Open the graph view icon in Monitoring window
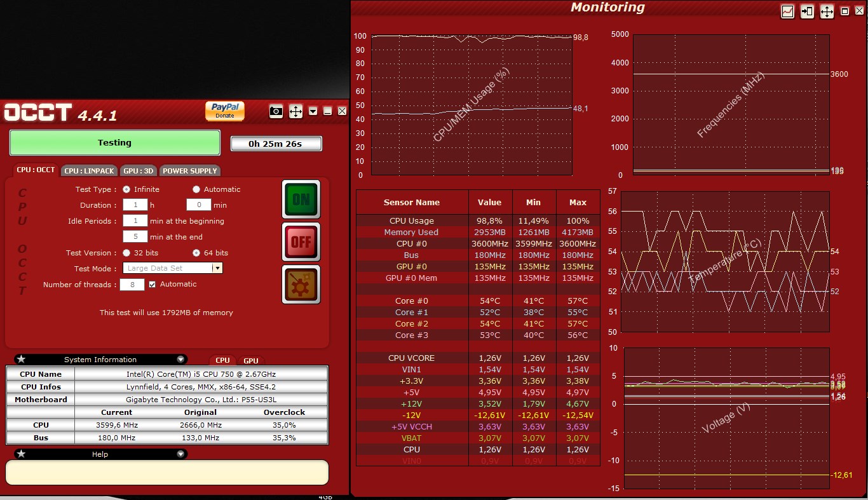Image resolution: width=868 pixels, height=500 pixels. (787, 11)
